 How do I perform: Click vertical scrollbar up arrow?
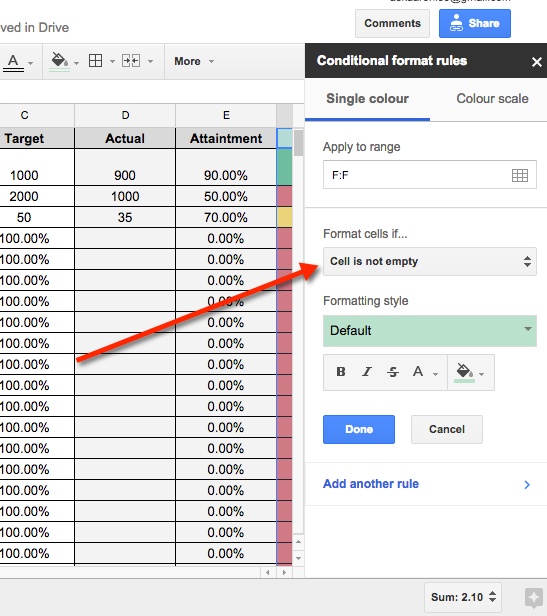(x=299, y=542)
